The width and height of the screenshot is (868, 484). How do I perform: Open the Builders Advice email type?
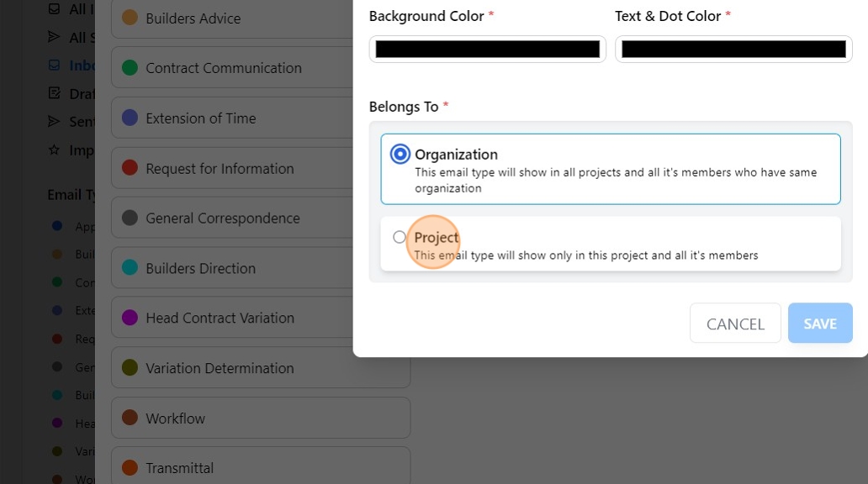tap(193, 18)
